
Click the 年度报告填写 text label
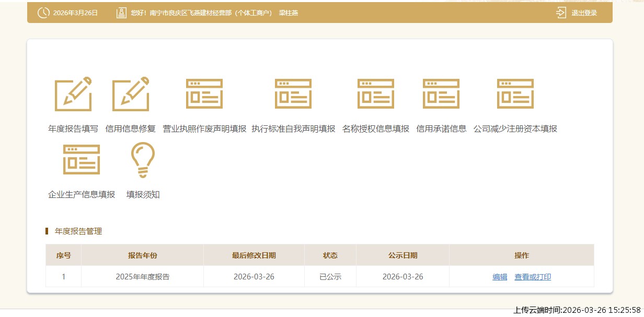coord(73,129)
